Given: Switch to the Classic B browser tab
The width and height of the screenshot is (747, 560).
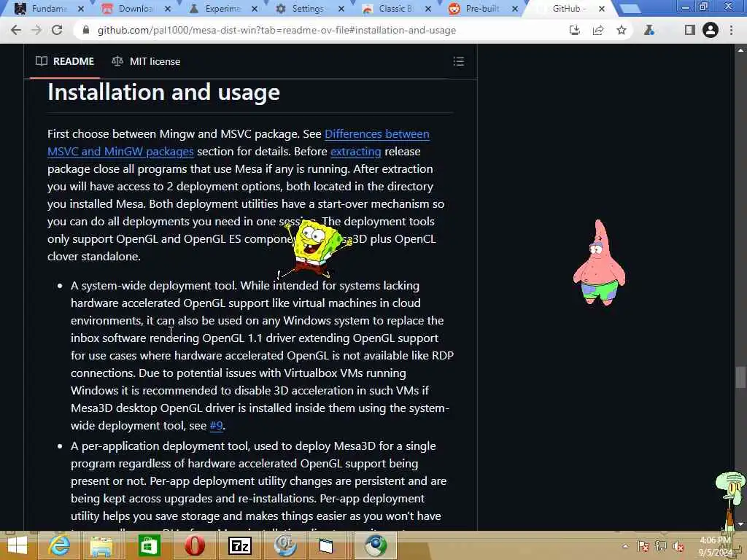Looking at the screenshot, I should click(395, 9).
